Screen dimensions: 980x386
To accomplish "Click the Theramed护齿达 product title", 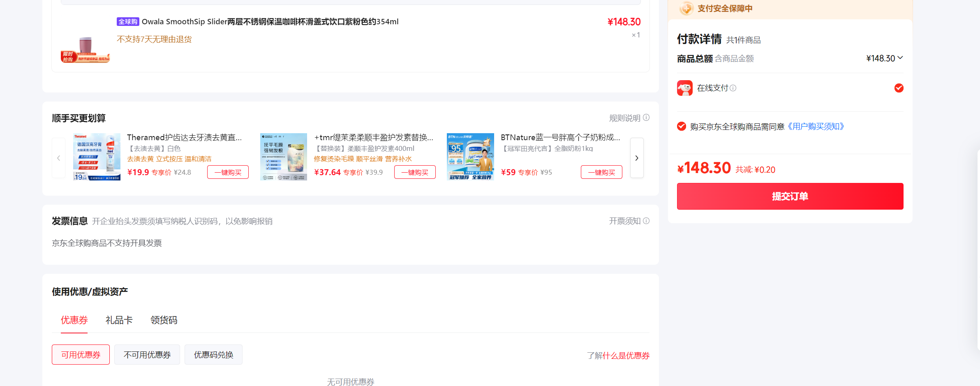I will pos(185,137).
